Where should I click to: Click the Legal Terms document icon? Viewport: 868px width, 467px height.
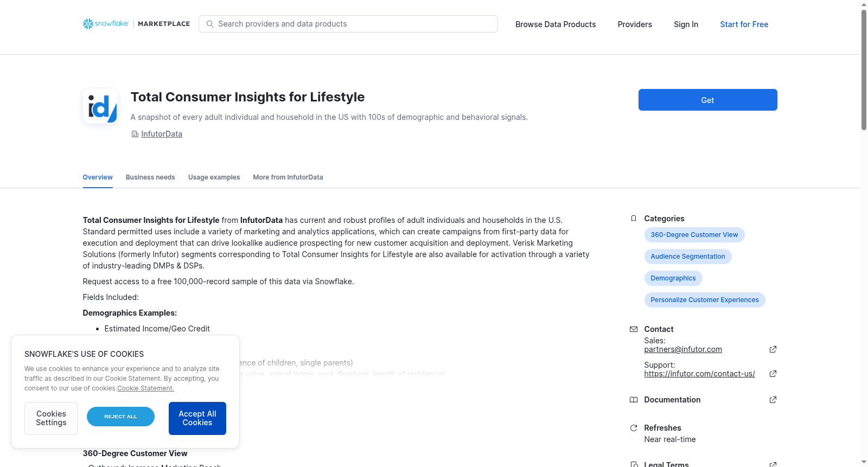[x=634, y=464]
